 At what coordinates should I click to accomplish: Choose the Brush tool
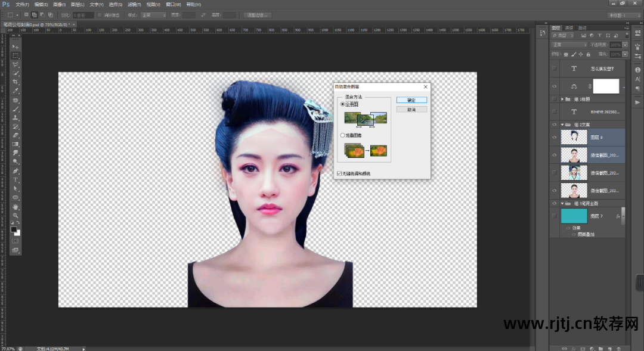pyautogui.click(x=16, y=109)
